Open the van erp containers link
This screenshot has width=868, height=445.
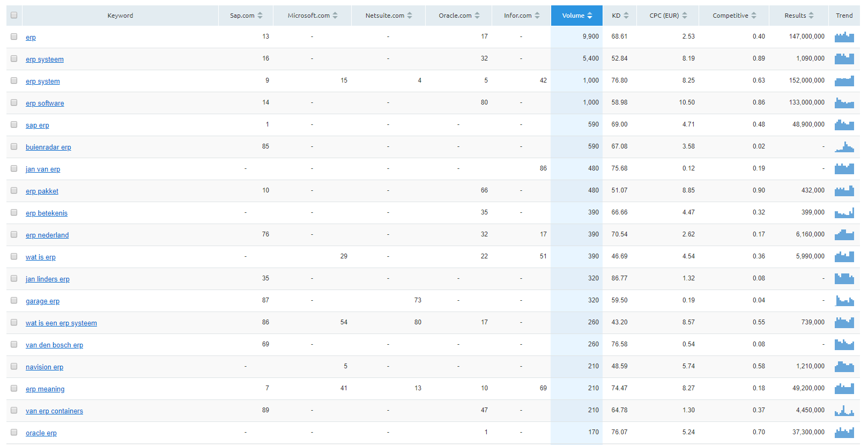(x=54, y=411)
